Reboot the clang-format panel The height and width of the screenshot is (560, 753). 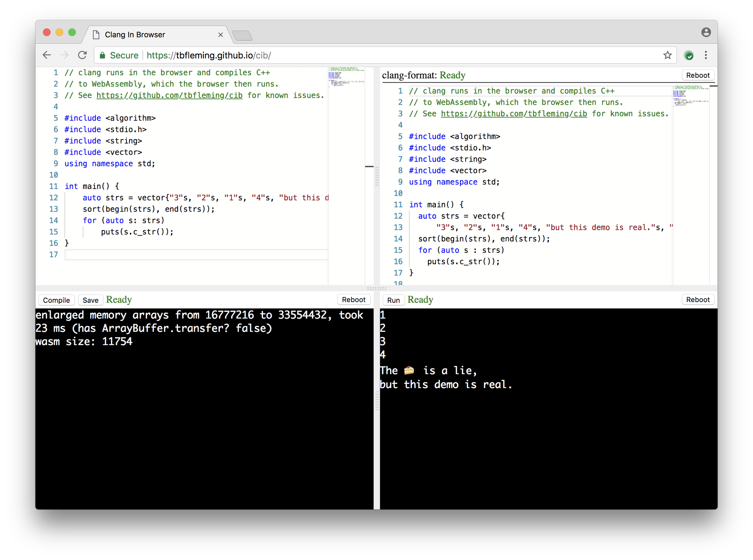point(697,75)
